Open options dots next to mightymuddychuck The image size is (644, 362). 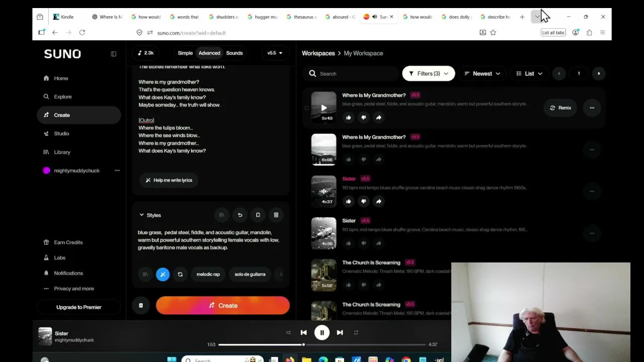point(117,170)
